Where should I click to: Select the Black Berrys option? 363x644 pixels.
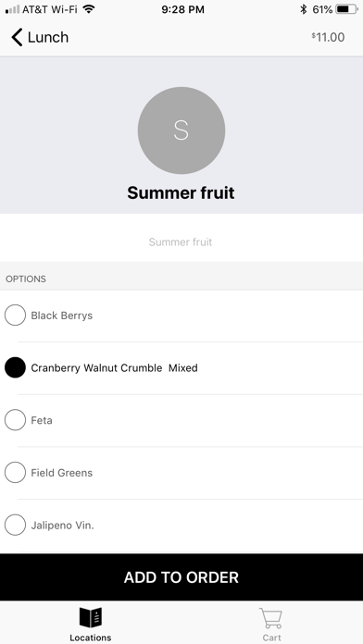pyautogui.click(x=181, y=316)
